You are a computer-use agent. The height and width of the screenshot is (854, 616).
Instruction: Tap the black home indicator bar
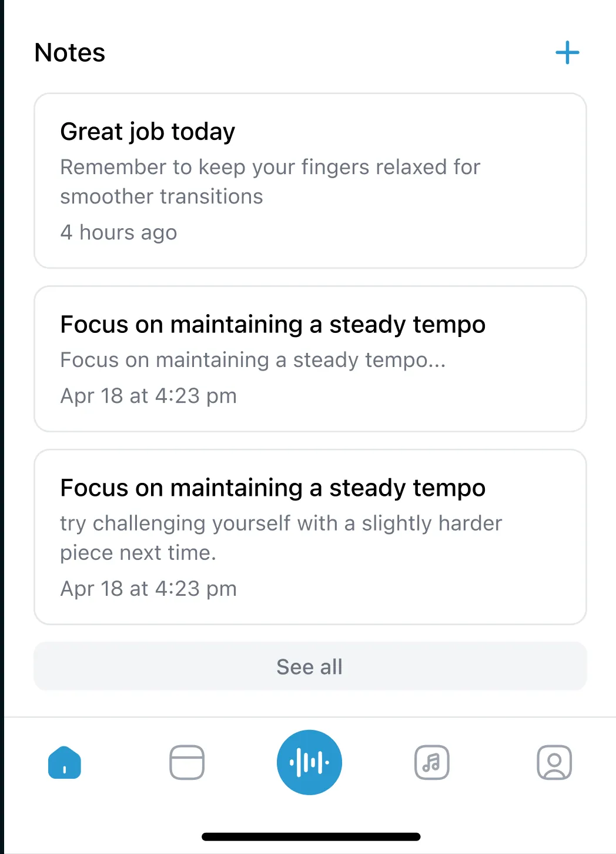tap(311, 836)
